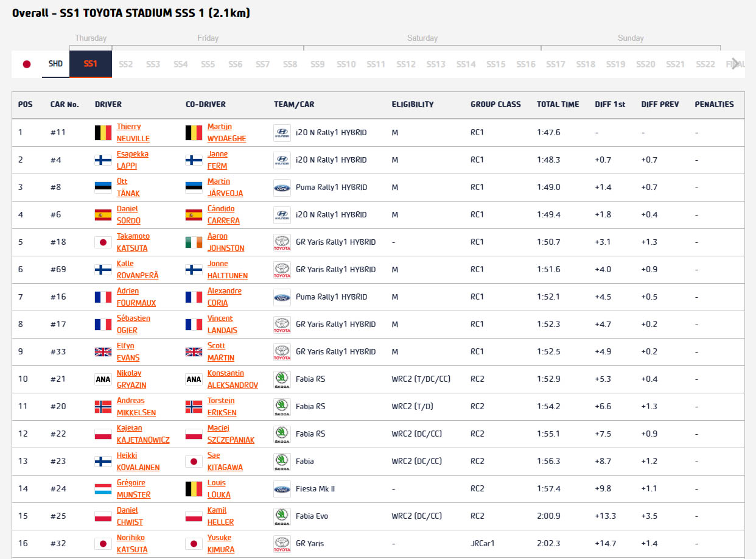This screenshot has height=559, width=756.
Task: Click Estonian flag beside Ott Tänak
Action: 103,188
